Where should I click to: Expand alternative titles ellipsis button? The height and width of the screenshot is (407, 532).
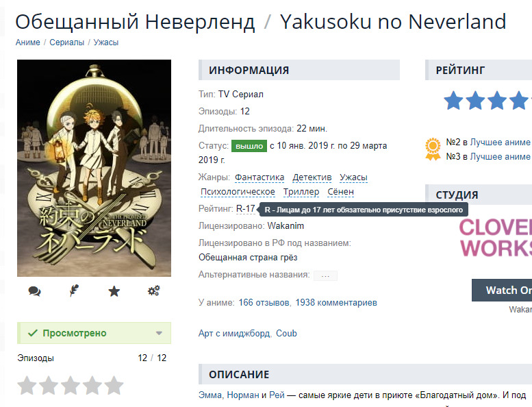tap(325, 275)
